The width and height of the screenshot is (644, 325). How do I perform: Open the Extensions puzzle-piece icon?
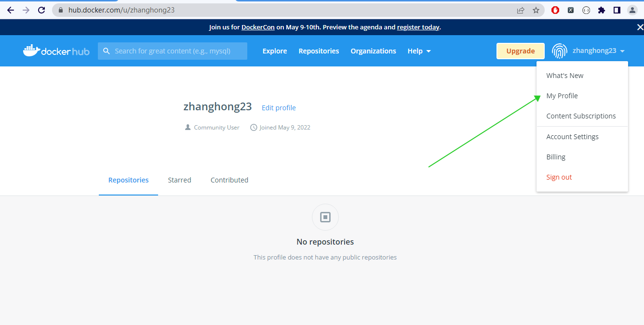point(602,10)
